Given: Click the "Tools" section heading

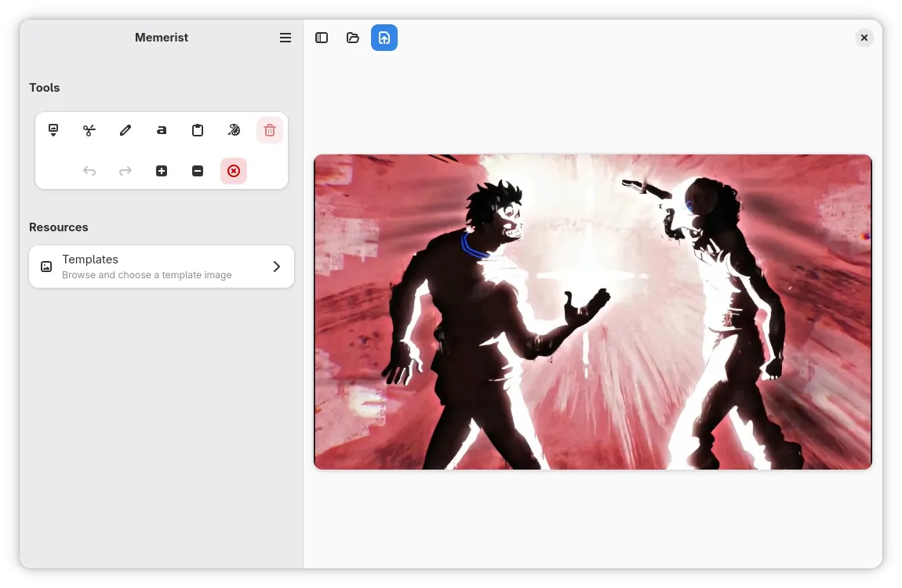Looking at the screenshot, I should coord(45,88).
